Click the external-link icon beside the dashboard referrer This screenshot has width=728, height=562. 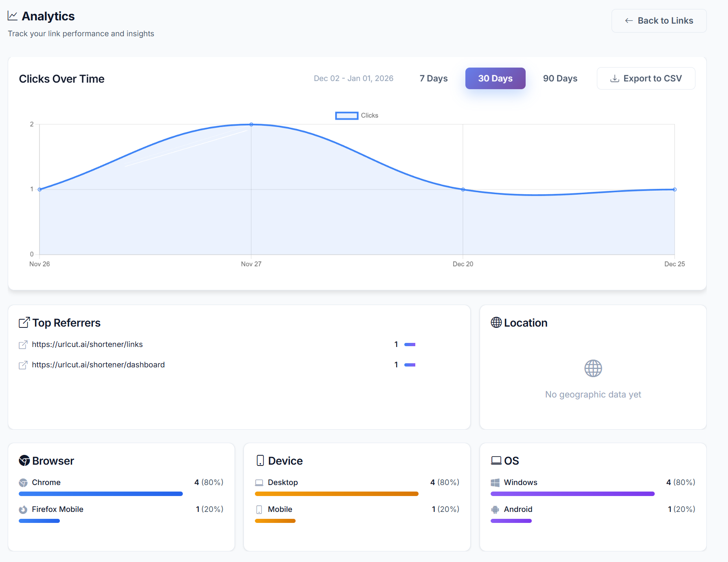(24, 365)
